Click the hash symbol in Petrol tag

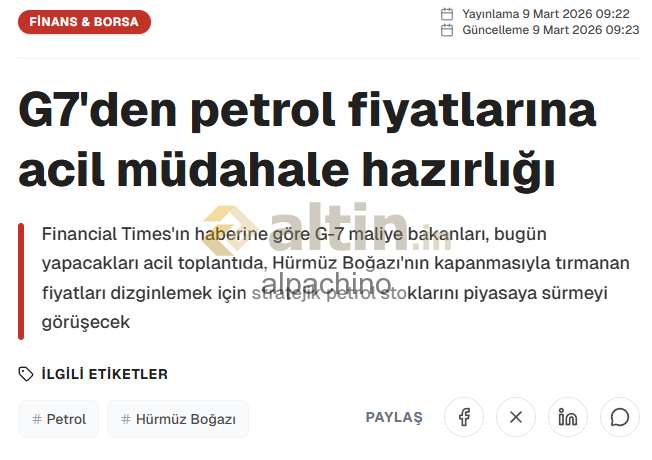click(x=37, y=419)
